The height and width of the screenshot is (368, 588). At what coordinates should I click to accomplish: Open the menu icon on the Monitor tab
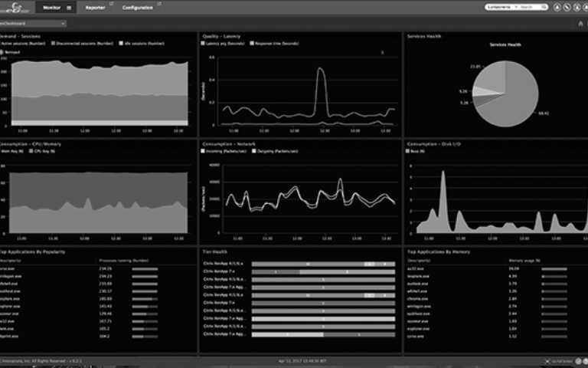tap(70, 8)
